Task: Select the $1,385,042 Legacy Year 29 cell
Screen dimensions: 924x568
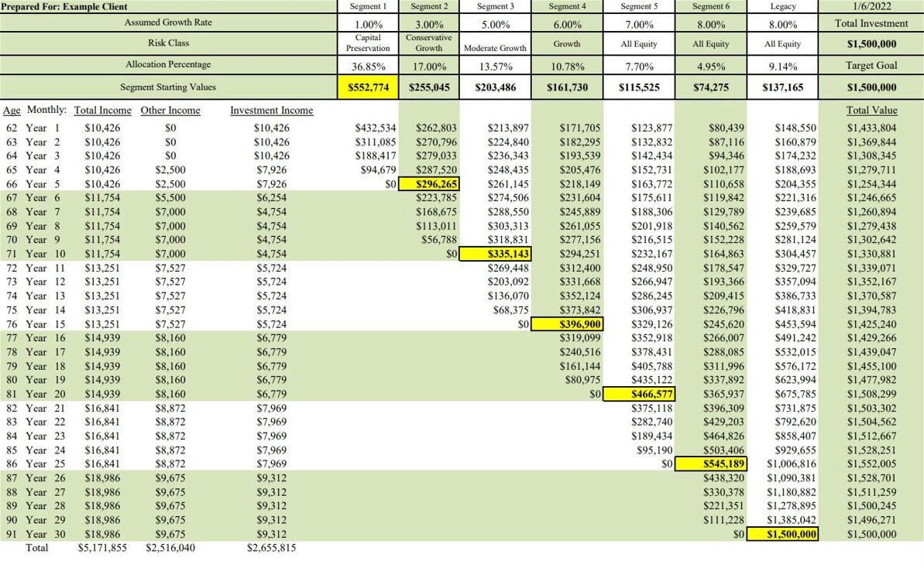Action: click(792, 520)
